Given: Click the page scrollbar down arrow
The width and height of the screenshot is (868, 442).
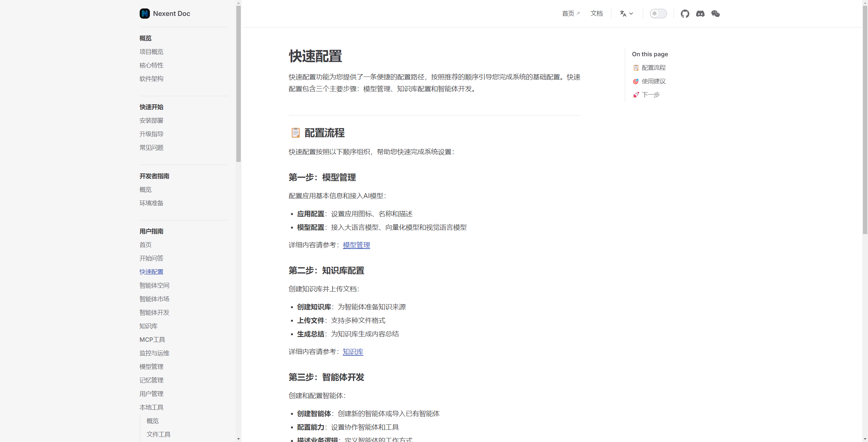Looking at the screenshot, I should [x=865, y=439].
